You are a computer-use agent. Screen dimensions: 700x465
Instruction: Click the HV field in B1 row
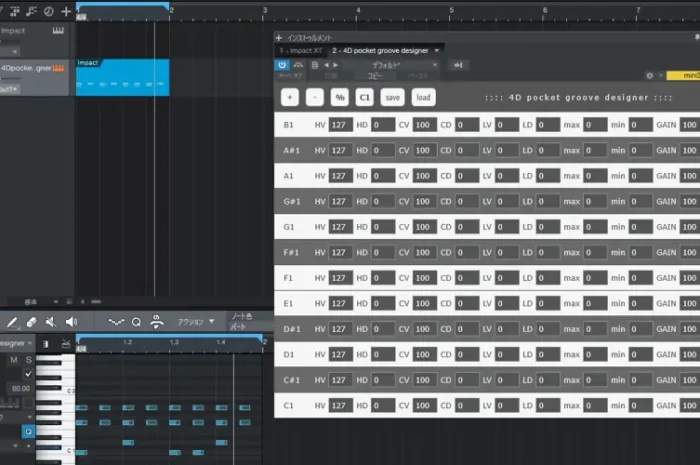341,125
